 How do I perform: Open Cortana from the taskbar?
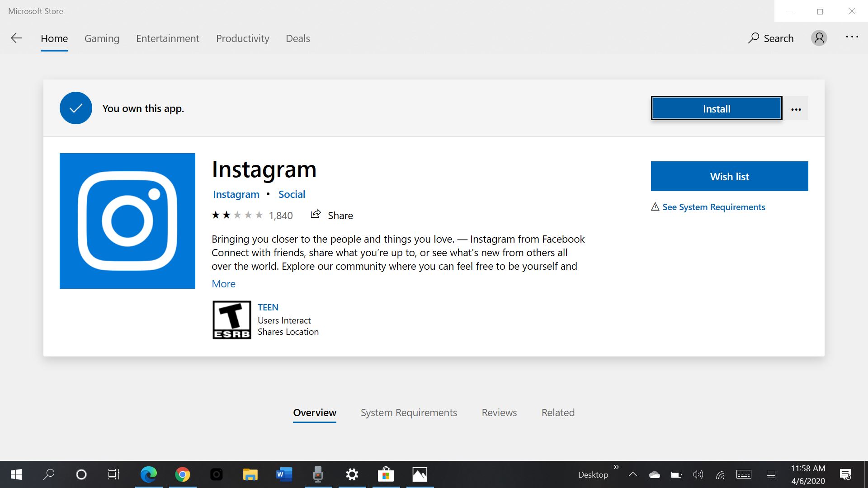pyautogui.click(x=81, y=474)
